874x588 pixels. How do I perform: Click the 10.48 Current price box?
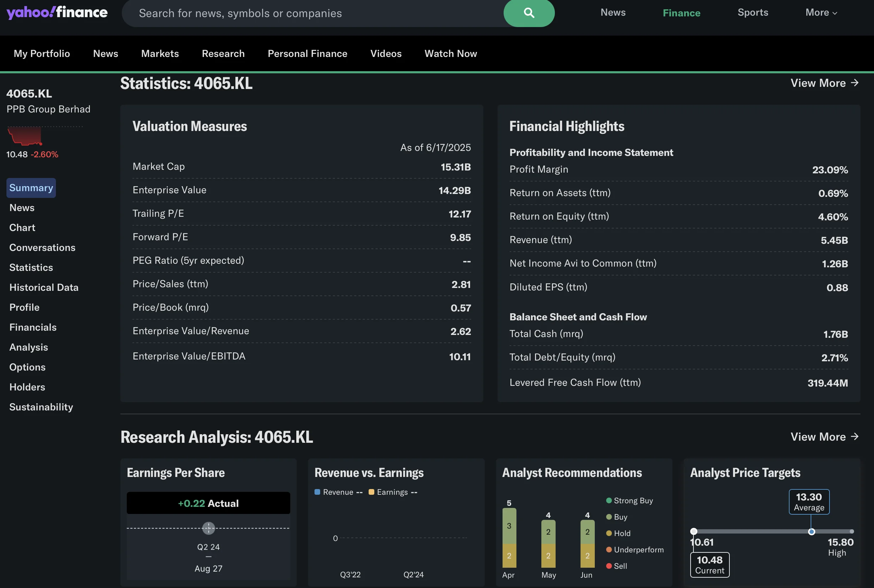(709, 565)
